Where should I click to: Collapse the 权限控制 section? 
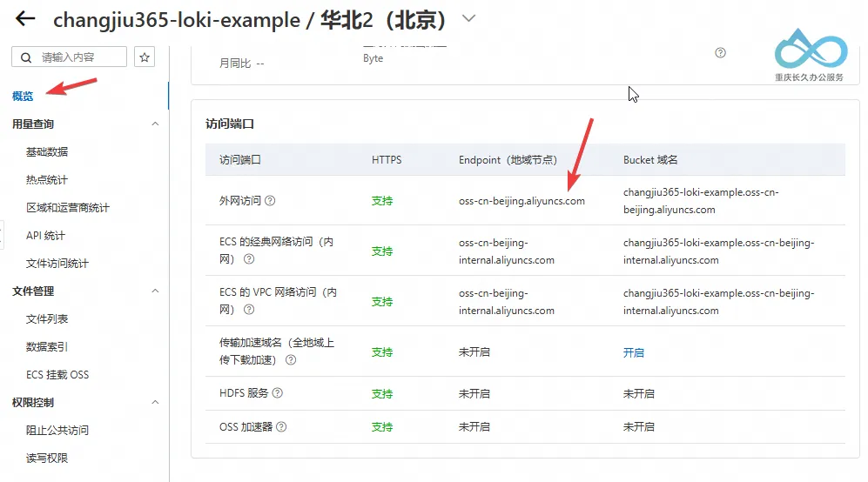(x=156, y=402)
